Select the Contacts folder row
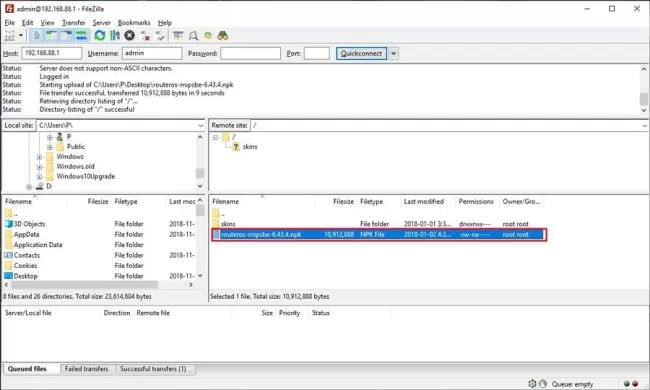This screenshot has height=390, width=650. 99,255
